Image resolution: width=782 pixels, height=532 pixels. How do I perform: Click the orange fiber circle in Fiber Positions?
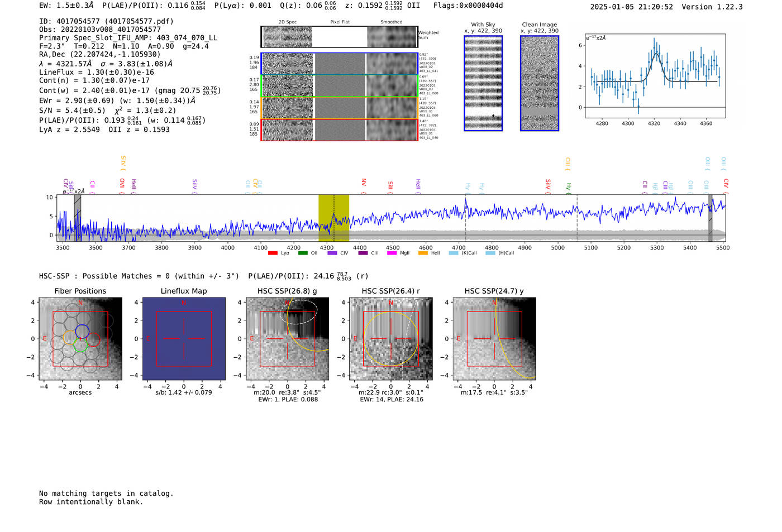[70, 337]
